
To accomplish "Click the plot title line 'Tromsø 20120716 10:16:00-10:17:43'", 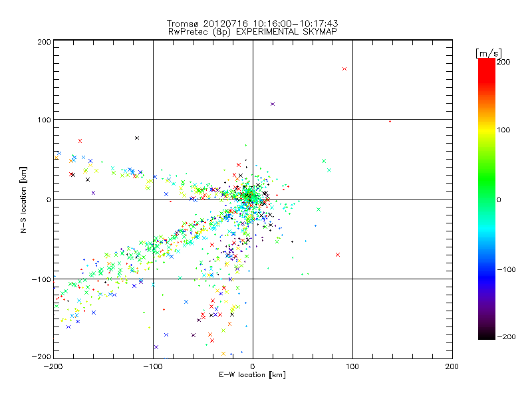I will tap(253, 23).
